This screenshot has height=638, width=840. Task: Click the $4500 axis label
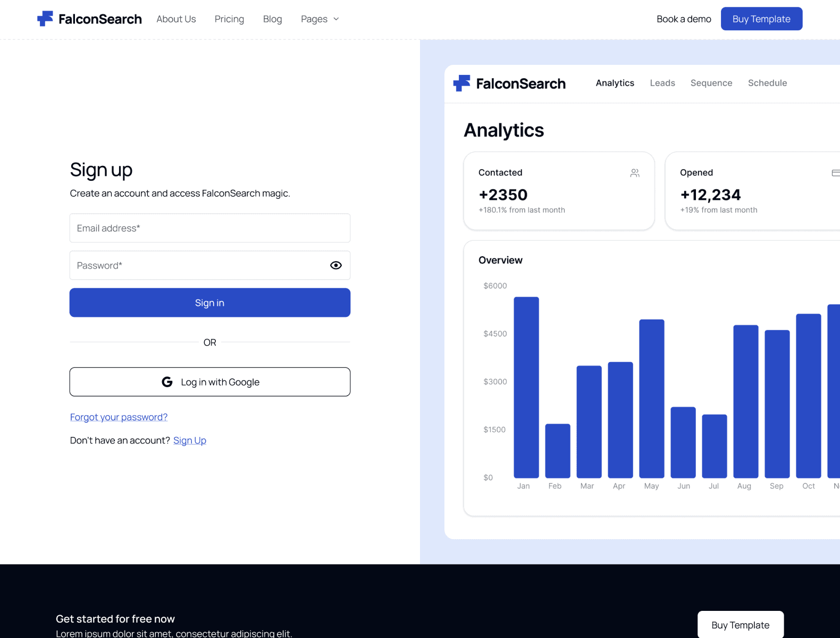[495, 333]
